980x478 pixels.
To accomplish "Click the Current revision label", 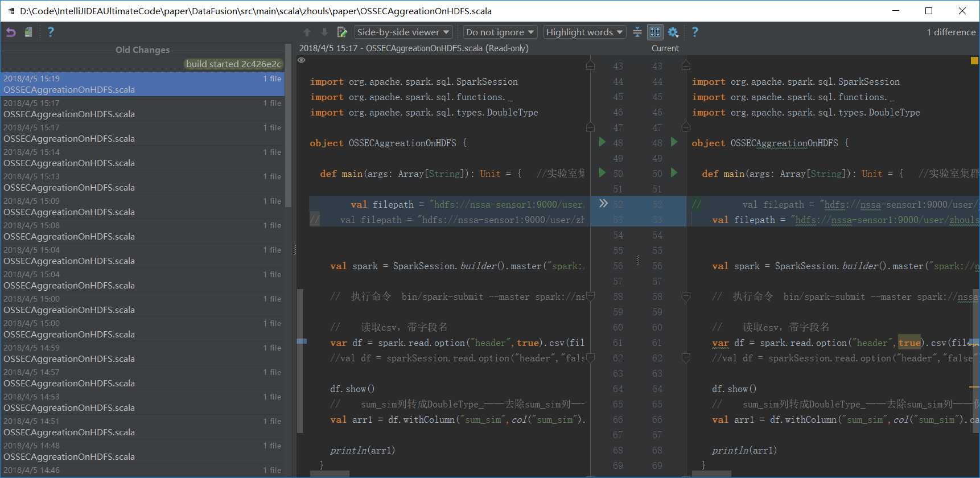I will pyautogui.click(x=665, y=48).
